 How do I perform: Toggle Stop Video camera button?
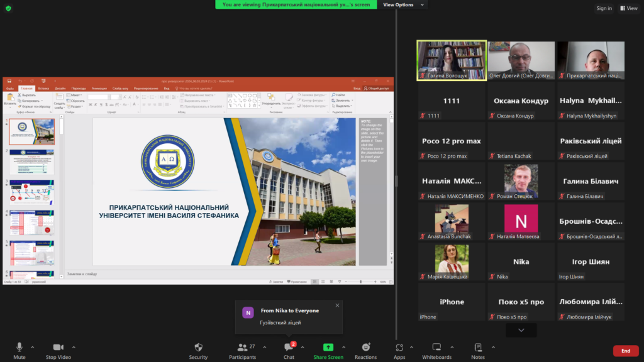click(58, 348)
